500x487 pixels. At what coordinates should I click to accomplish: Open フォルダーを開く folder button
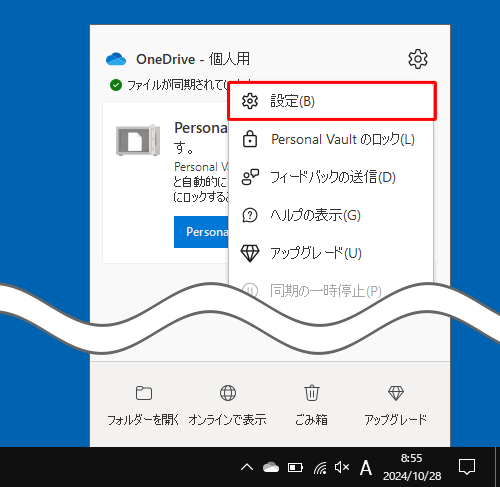(143, 406)
